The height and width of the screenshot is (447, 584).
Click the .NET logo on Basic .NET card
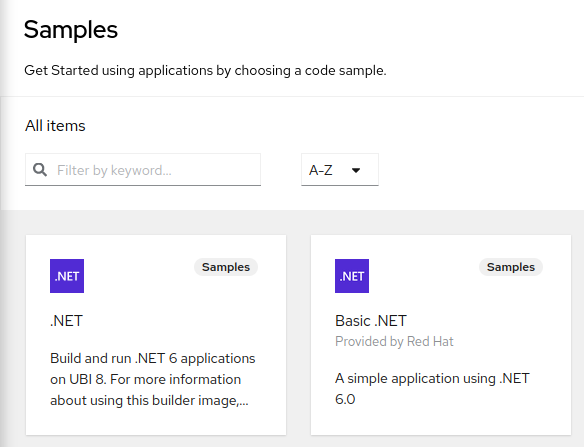pyautogui.click(x=352, y=276)
